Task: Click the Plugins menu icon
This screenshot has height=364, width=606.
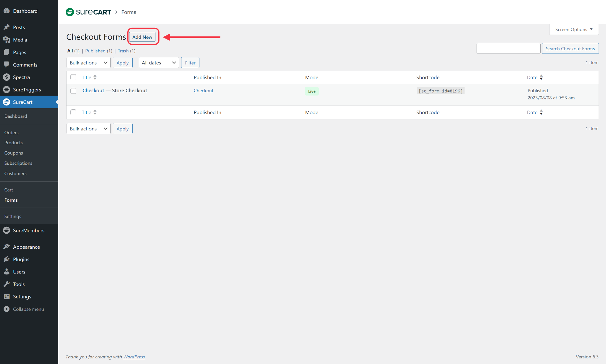Action: [7, 259]
